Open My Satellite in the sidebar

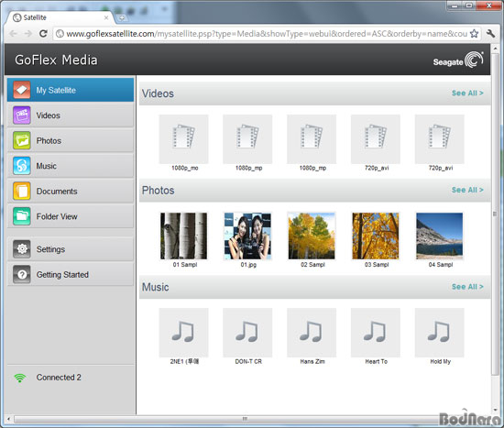[71, 90]
